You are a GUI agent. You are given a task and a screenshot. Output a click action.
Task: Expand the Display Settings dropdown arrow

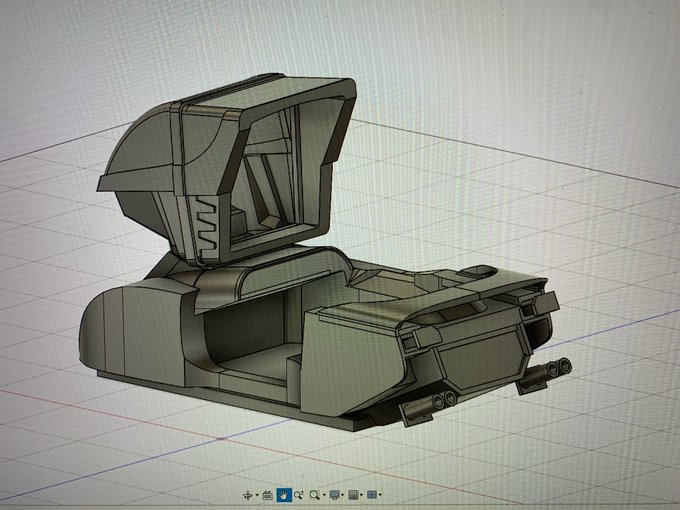pos(343,495)
